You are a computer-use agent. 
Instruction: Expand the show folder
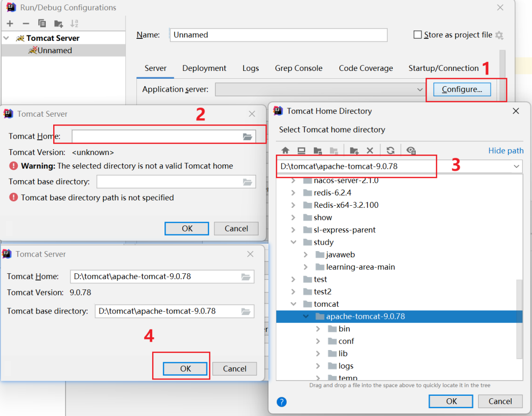[293, 218]
